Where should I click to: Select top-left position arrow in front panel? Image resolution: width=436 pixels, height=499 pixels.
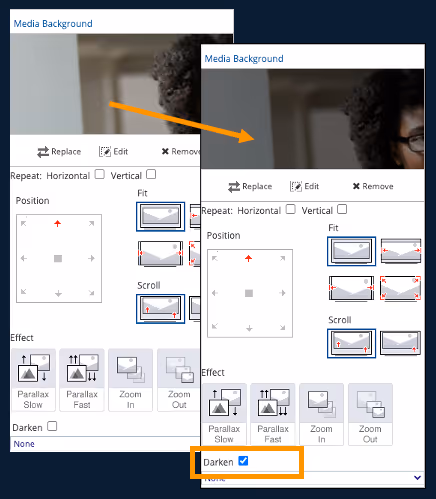click(x=215, y=258)
